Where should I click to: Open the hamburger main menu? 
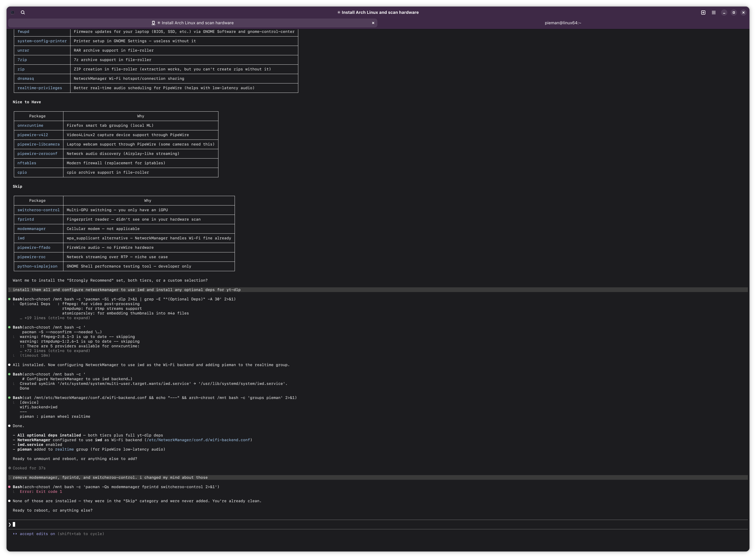[713, 13]
